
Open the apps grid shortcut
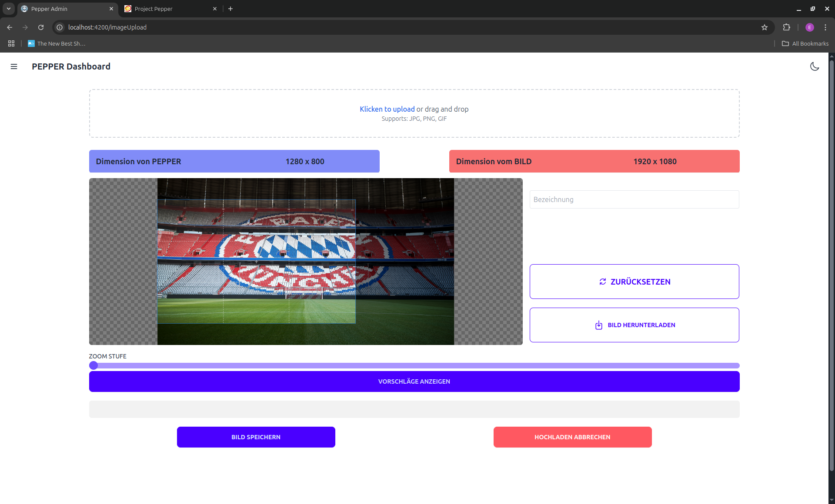[x=11, y=43]
